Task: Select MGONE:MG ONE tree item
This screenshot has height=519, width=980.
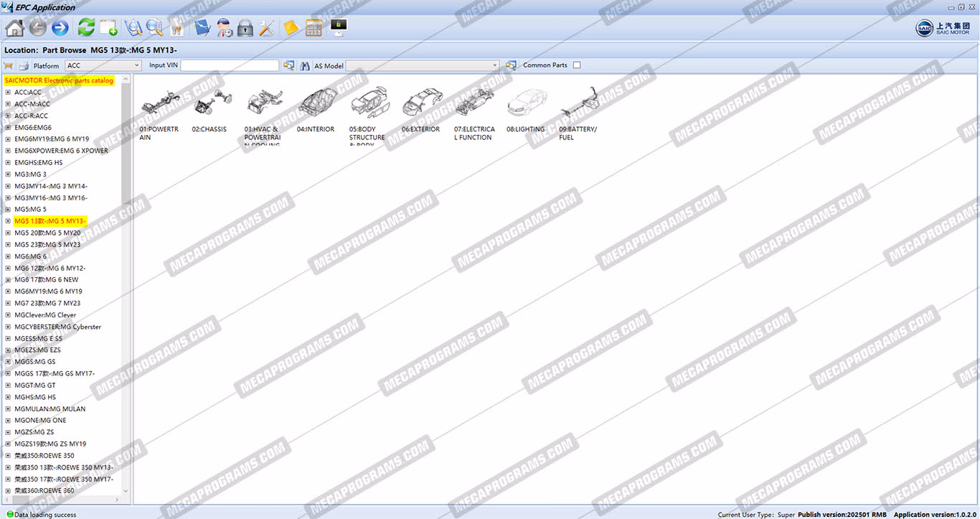Action: click(x=40, y=421)
